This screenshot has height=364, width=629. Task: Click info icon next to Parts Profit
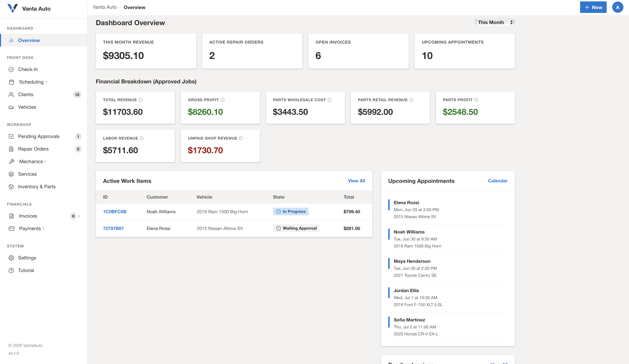point(476,100)
